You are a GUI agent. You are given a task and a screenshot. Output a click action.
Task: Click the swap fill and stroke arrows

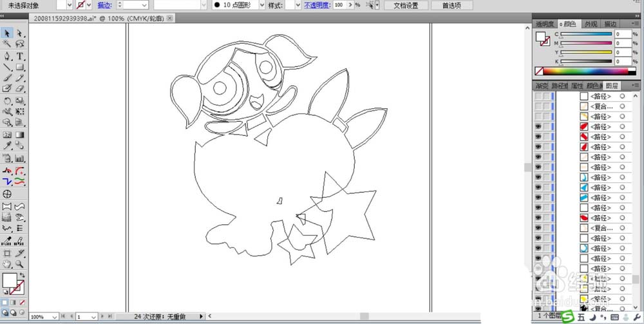tap(22, 275)
